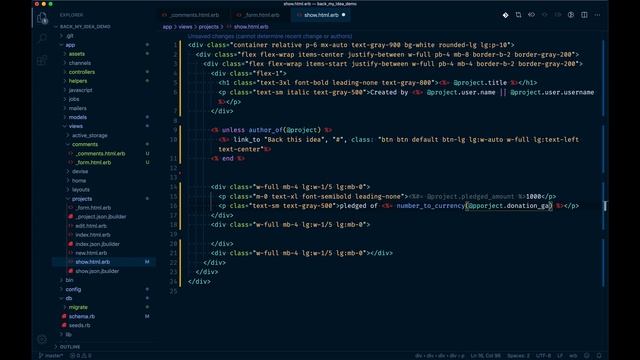Open edit.html.erb in the explorer
The height and width of the screenshot is (360, 640).
(91, 226)
